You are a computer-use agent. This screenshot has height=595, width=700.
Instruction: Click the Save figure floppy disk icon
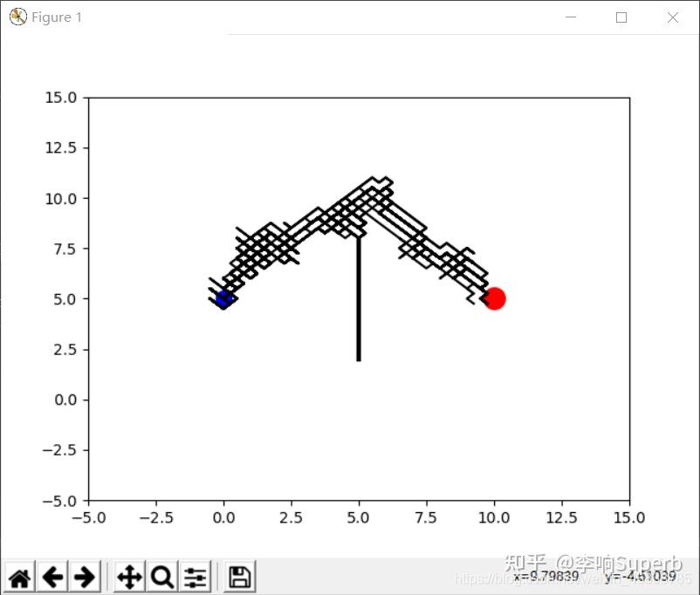[x=237, y=577]
